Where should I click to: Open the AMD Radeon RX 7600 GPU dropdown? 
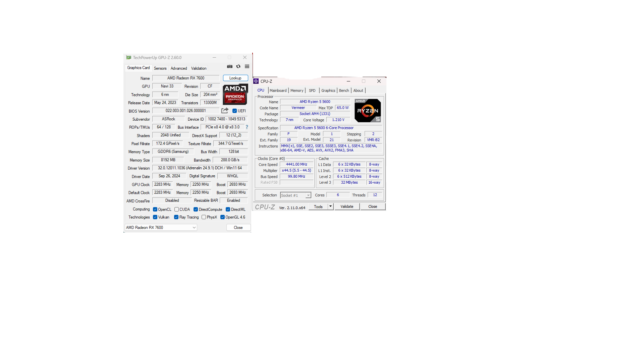click(161, 228)
